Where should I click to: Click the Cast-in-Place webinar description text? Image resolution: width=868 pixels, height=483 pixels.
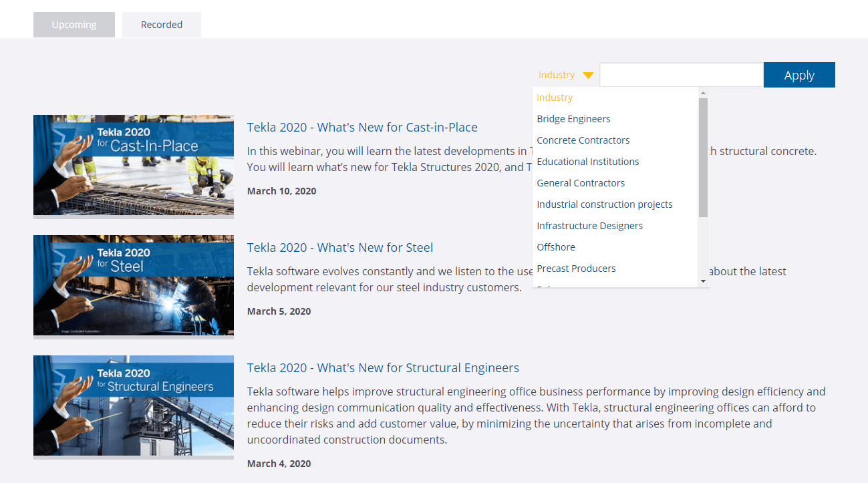[532, 159]
